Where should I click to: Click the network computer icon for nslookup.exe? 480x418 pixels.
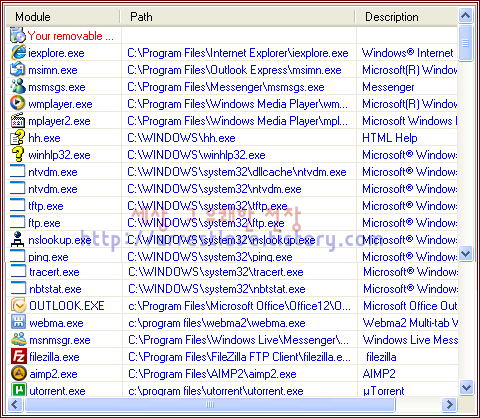(18, 239)
